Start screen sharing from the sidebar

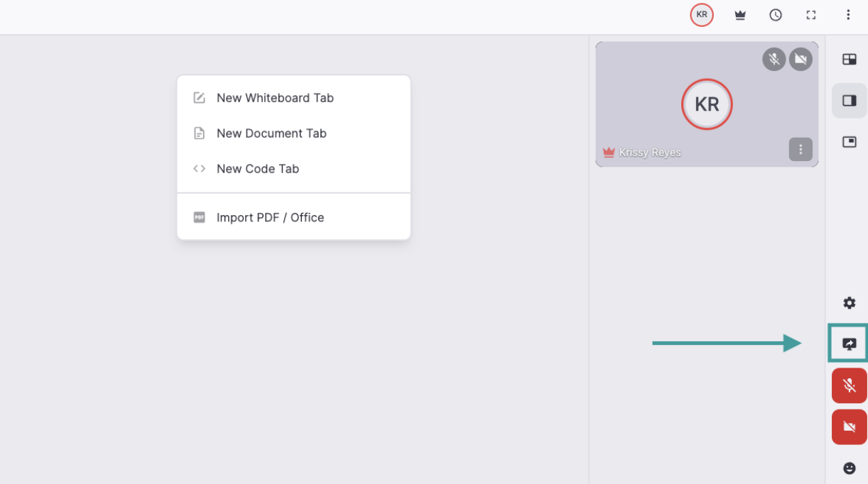[849, 343]
